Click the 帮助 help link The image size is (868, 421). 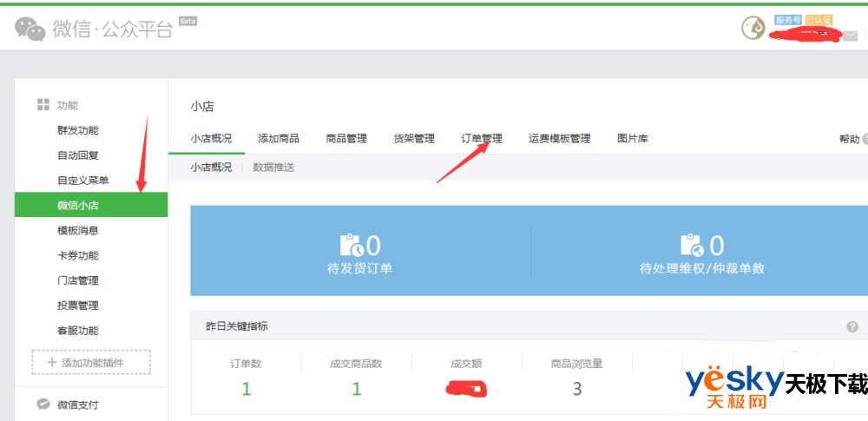(x=849, y=139)
